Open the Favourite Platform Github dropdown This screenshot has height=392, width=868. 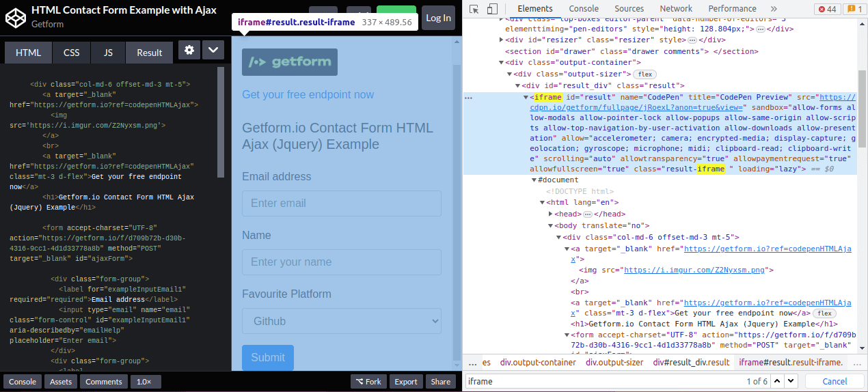tap(341, 321)
